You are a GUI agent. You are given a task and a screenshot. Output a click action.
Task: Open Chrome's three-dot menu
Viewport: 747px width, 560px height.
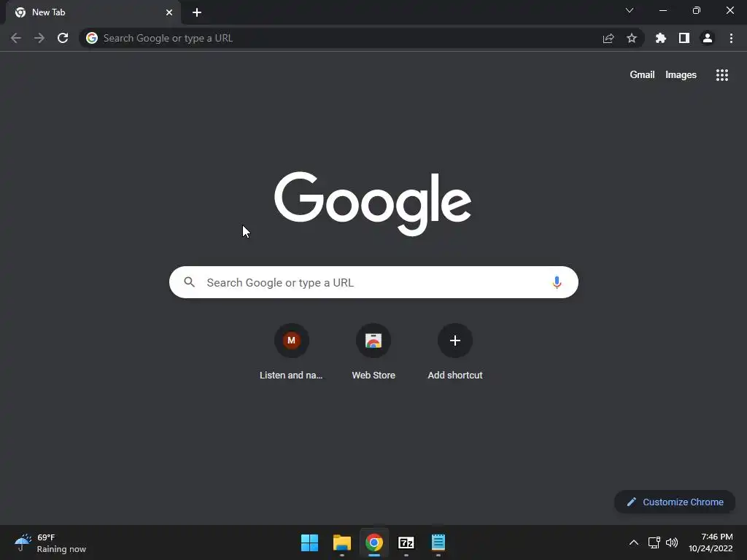(x=731, y=38)
